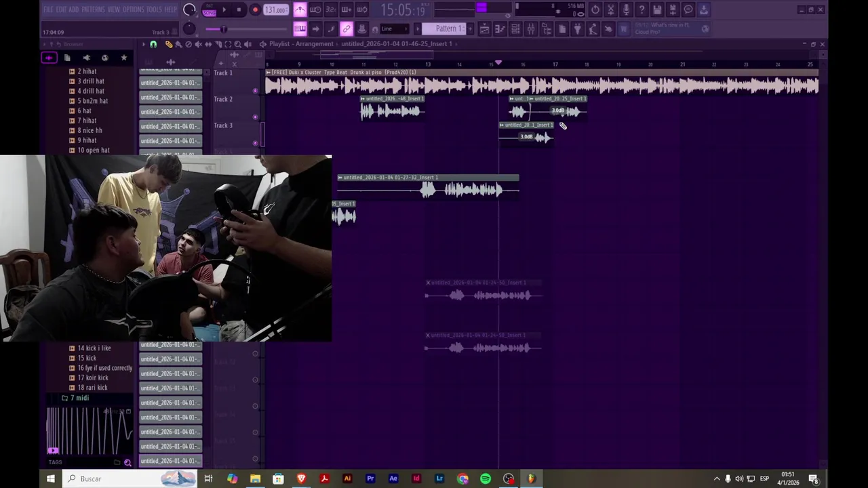Image resolution: width=868 pixels, height=488 pixels.
Task: Switch browser to the plugins tab icon
Action: pos(86,58)
